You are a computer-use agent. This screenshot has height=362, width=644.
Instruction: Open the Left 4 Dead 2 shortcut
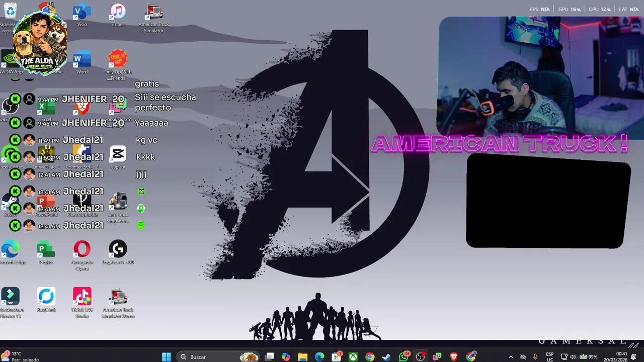point(46,157)
